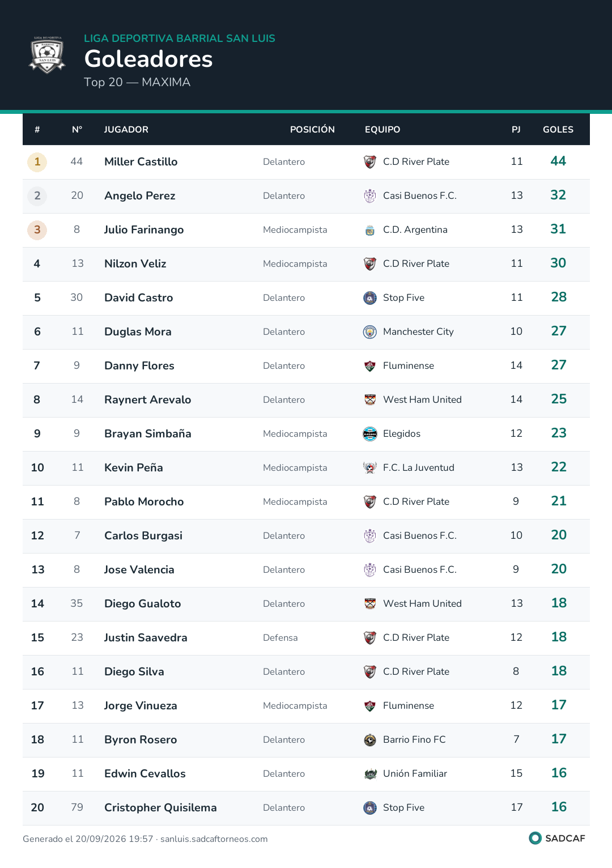Select the JUGADOR column header

[x=126, y=130]
